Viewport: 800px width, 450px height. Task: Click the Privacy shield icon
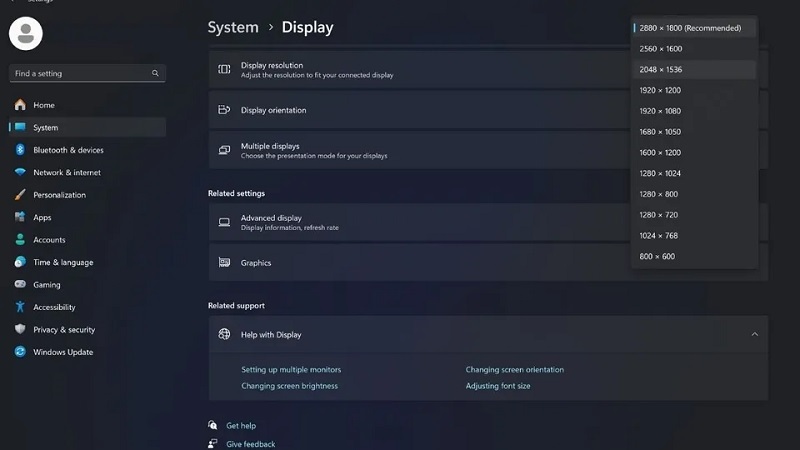coord(20,329)
